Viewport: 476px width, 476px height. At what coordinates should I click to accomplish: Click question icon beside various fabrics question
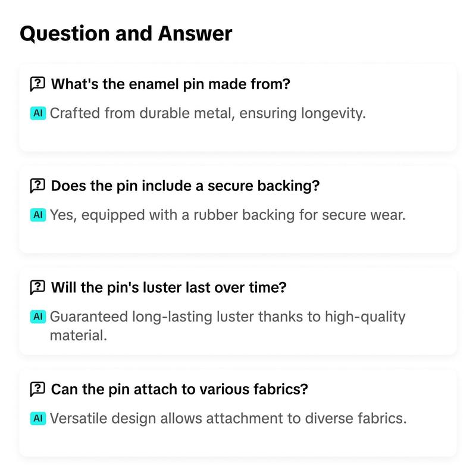(x=37, y=389)
